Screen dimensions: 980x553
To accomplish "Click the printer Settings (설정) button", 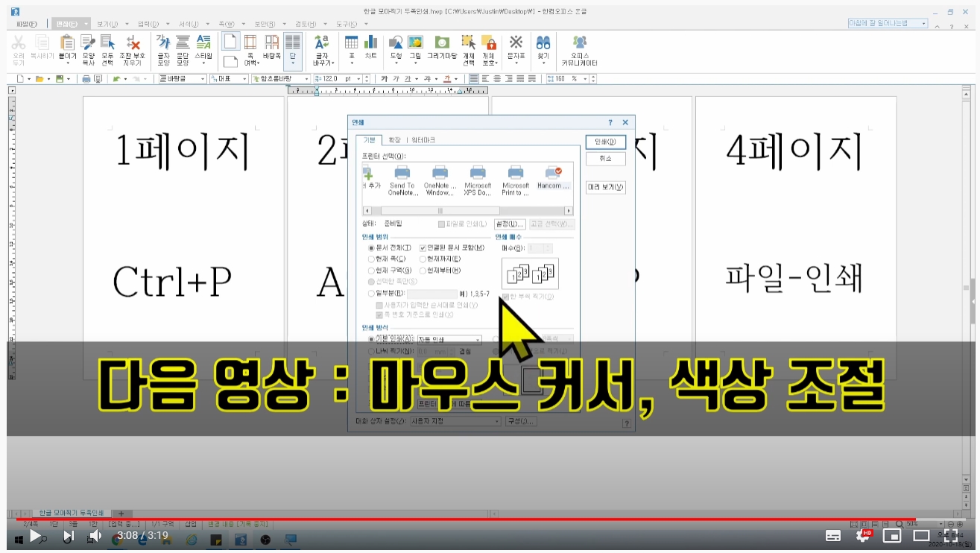I will [510, 224].
